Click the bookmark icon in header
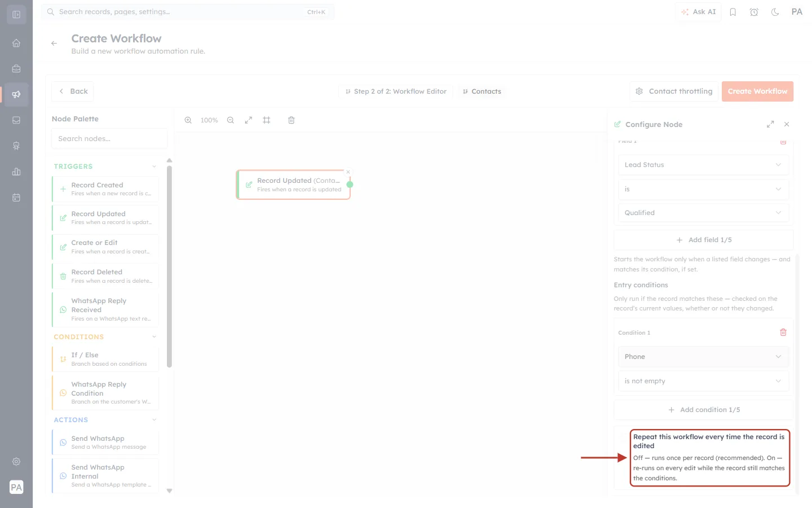Image resolution: width=812 pixels, height=508 pixels. (733, 12)
